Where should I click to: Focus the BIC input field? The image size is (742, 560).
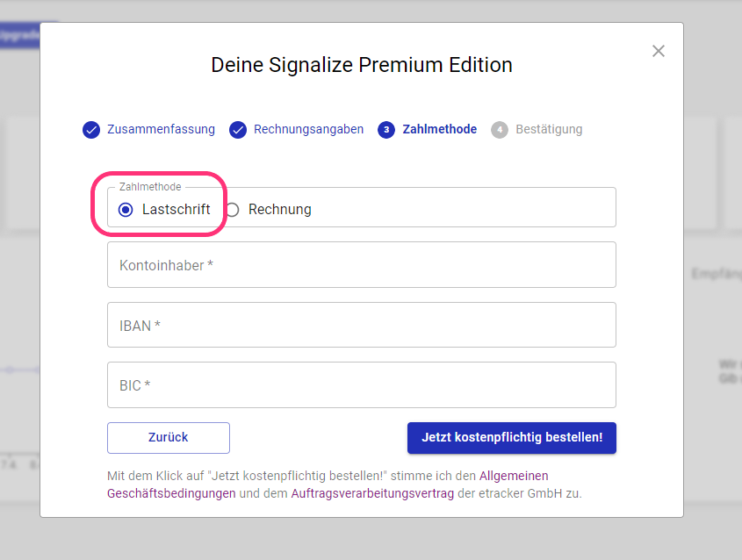[362, 385]
